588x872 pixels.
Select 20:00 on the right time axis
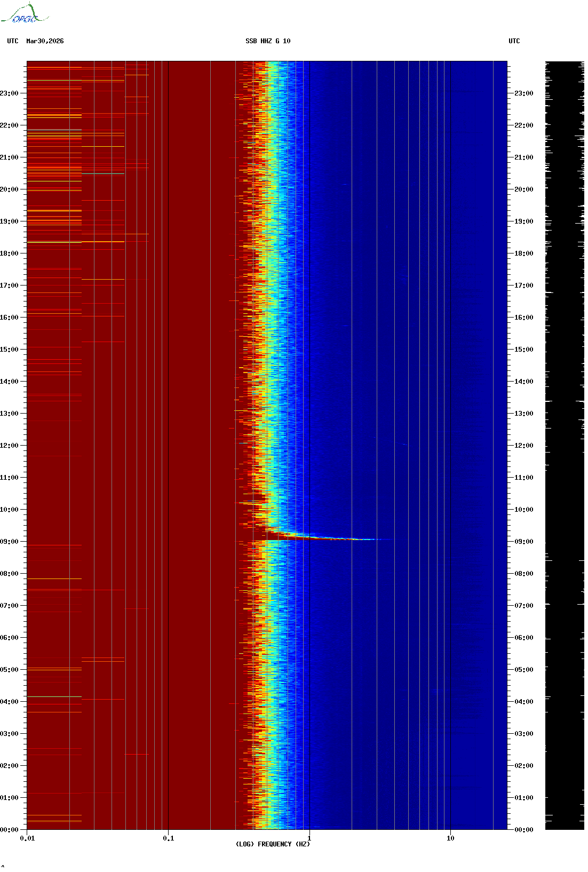coord(524,189)
